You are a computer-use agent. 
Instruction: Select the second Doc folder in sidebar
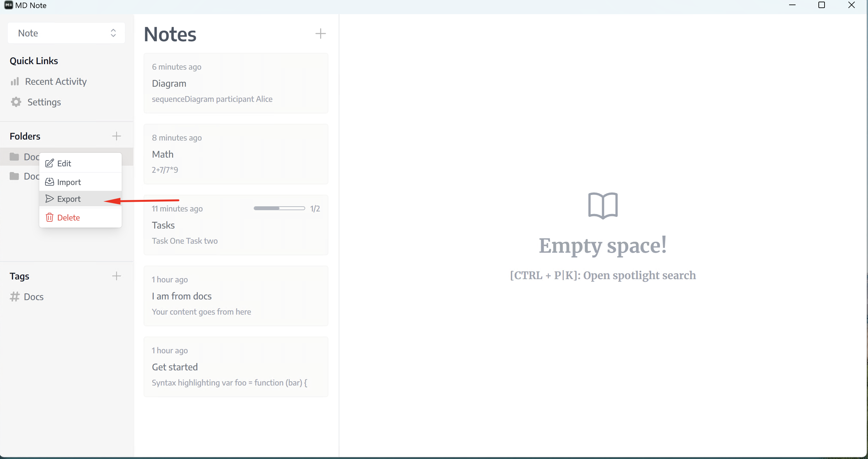pyautogui.click(x=24, y=176)
